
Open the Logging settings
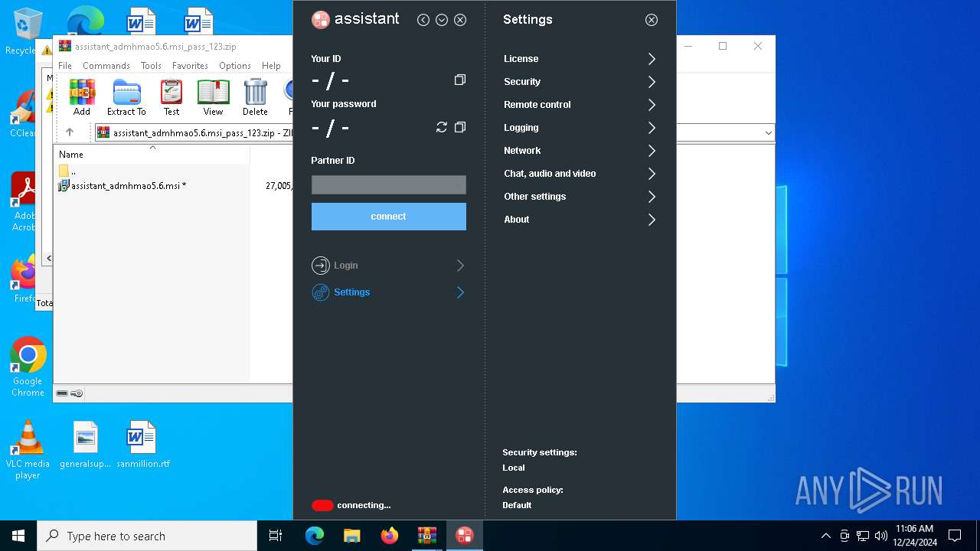point(580,128)
